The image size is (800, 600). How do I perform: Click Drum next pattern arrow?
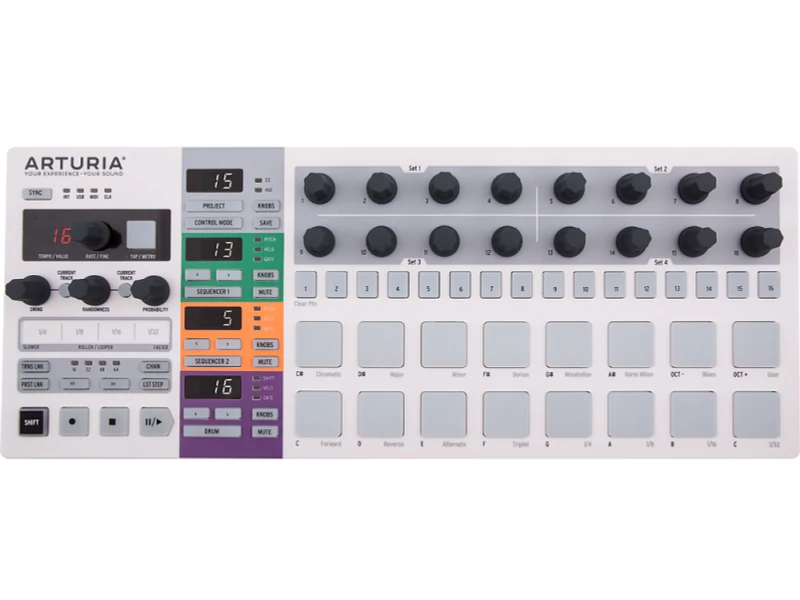point(227,413)
